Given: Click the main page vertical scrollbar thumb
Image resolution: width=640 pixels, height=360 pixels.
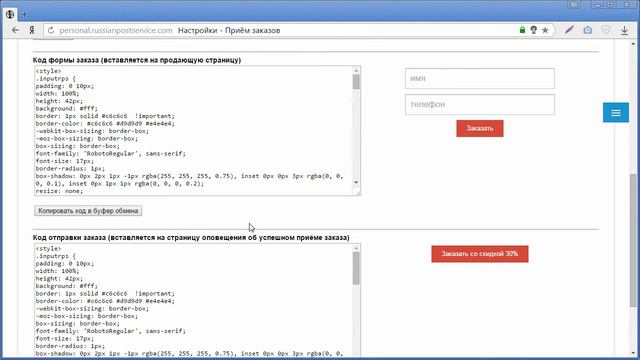Looking at the screenshot, I should [633, 241].
